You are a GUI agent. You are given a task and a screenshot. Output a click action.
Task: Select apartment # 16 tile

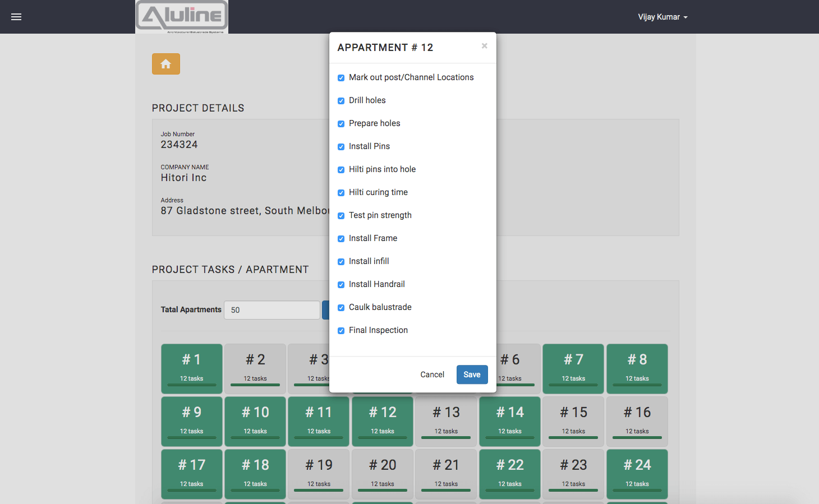(x=637, y=421)
